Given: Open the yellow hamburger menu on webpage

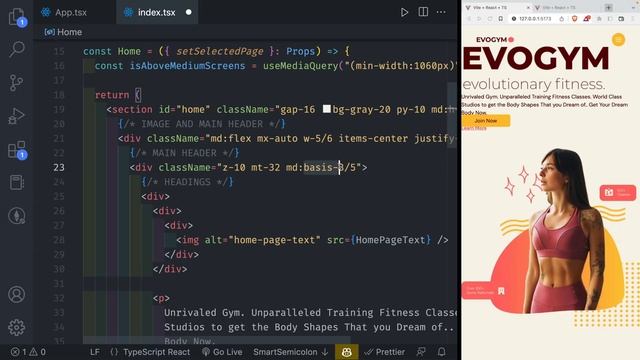Looking at the screenshot, I should [618, 40].
